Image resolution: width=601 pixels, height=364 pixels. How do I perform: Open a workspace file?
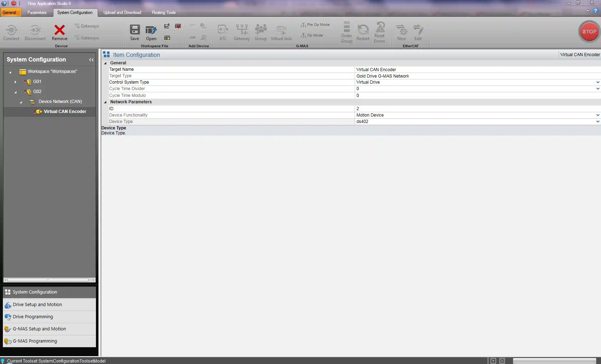click(151, 33)
